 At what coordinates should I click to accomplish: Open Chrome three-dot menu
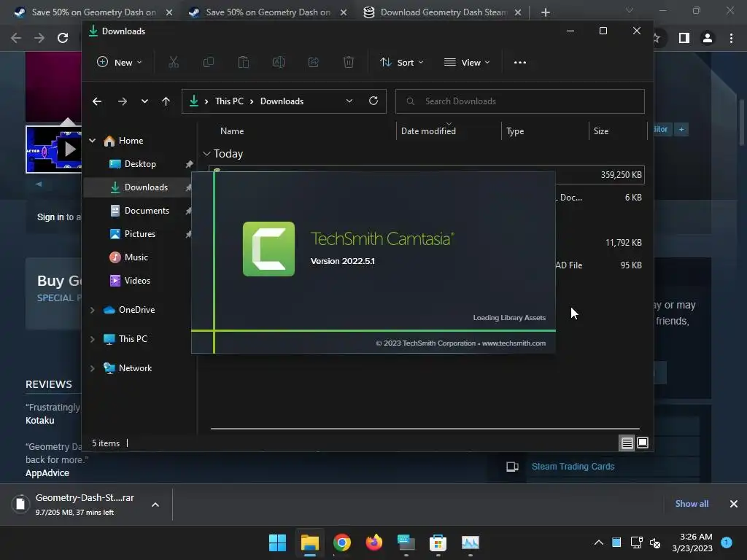coord(731,38)
